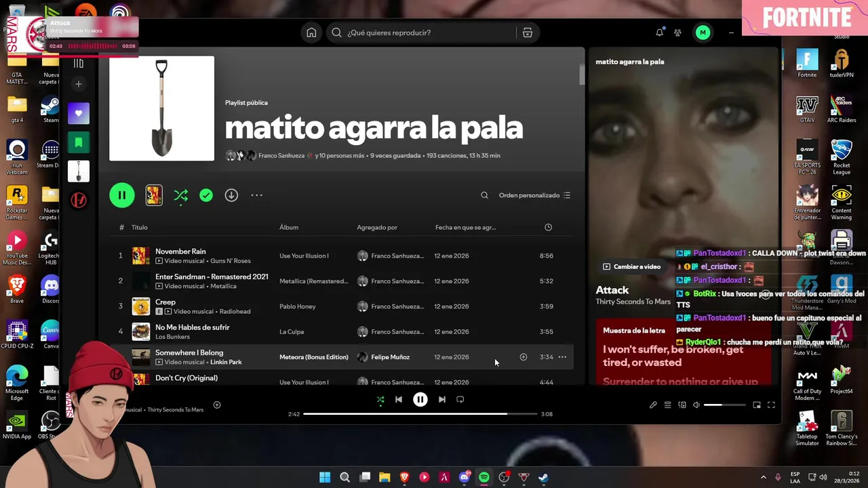Open lyrics microphone icon in player bar
This screenshot has width=868, height=488.
(653, 405)
